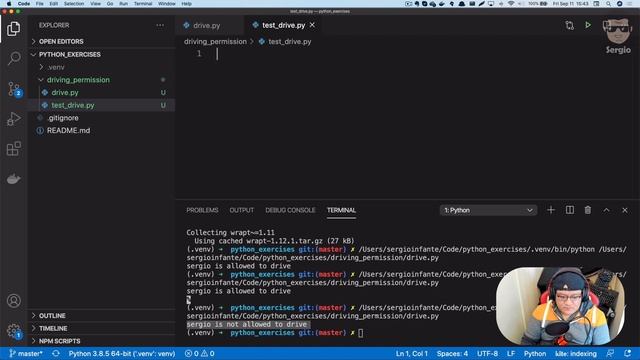Select test_drive.py in the file explorer
The image size is (640, 360).
[x=101, y=105]
